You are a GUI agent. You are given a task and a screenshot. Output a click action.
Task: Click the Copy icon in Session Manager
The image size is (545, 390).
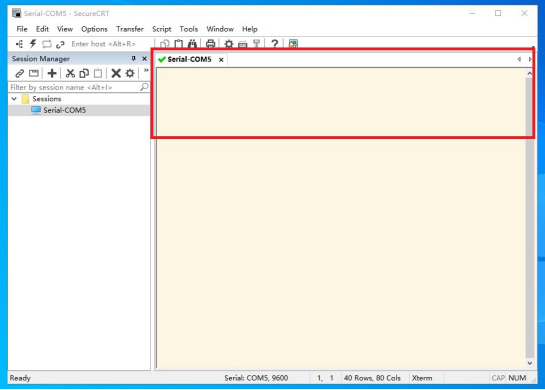84,73
